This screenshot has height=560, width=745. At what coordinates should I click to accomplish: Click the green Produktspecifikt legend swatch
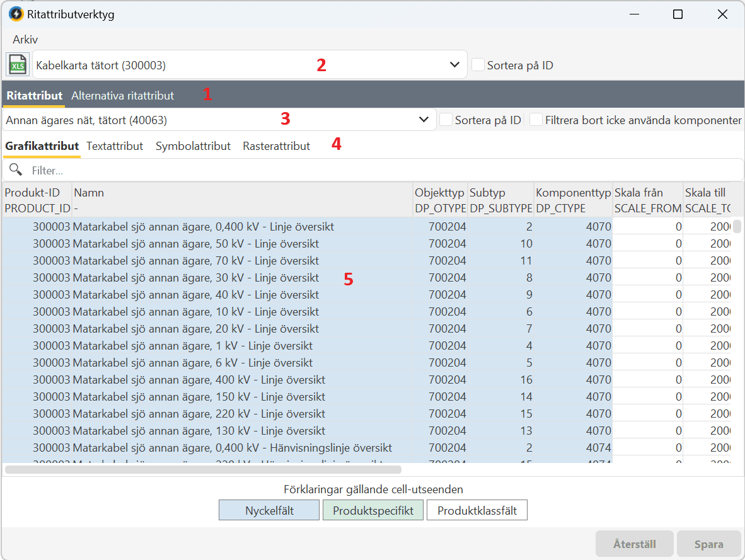pos(372,511)
